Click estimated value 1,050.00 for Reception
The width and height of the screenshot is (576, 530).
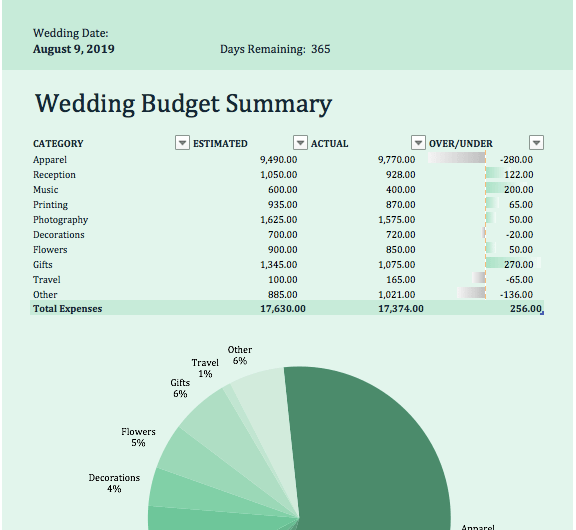278,175
